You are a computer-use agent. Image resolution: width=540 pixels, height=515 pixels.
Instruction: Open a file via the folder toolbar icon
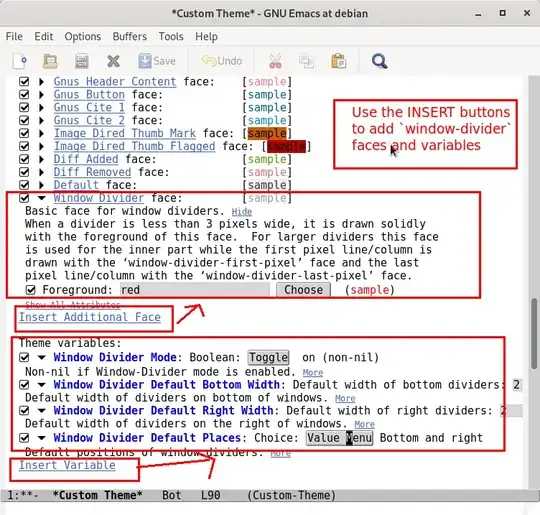[50, 61]
